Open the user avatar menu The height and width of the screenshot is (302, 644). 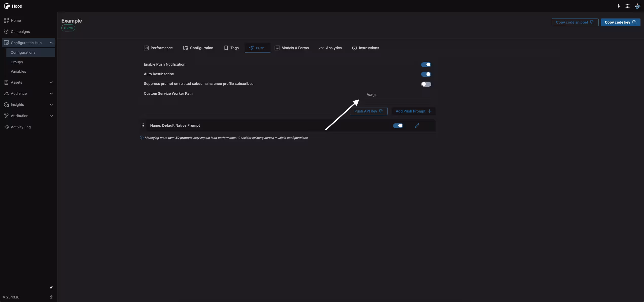pyautogui.click(x=637, y=6)
